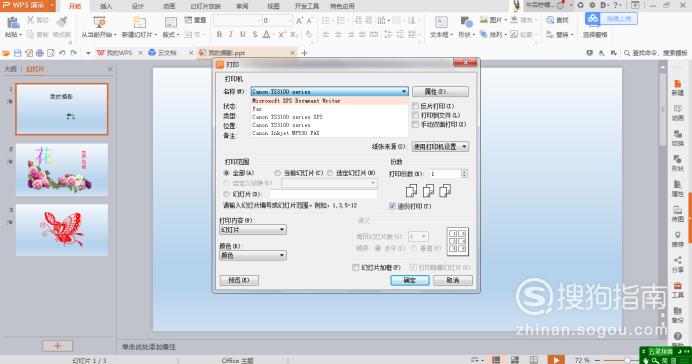
Task: Click the Find magnifier icon
Action: [x=550, y=20]
